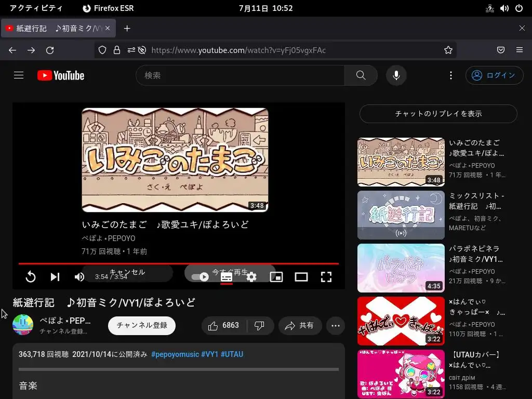Open the power menu icon
The width and height of the screenshot is (532, 399).
(x=519, y=8)
